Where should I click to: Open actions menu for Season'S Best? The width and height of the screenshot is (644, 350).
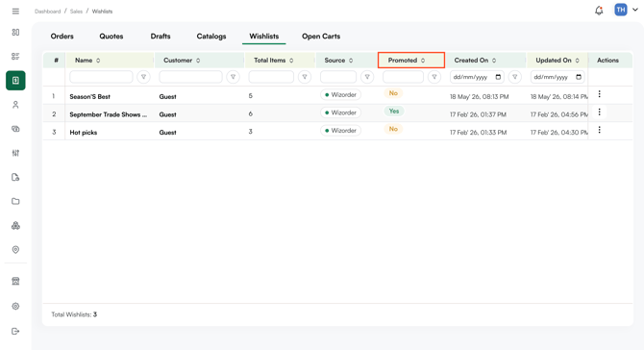pos(599,94)
